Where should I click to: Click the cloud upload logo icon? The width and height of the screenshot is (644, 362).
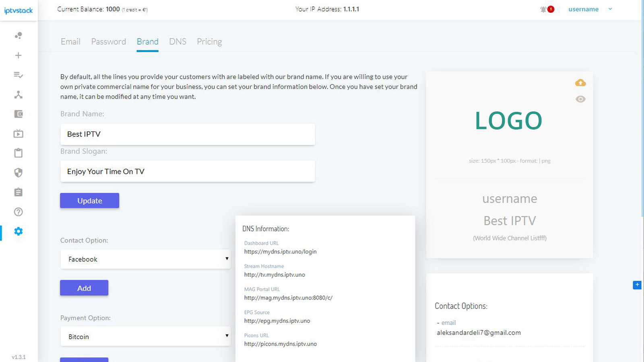pos(580,82)
